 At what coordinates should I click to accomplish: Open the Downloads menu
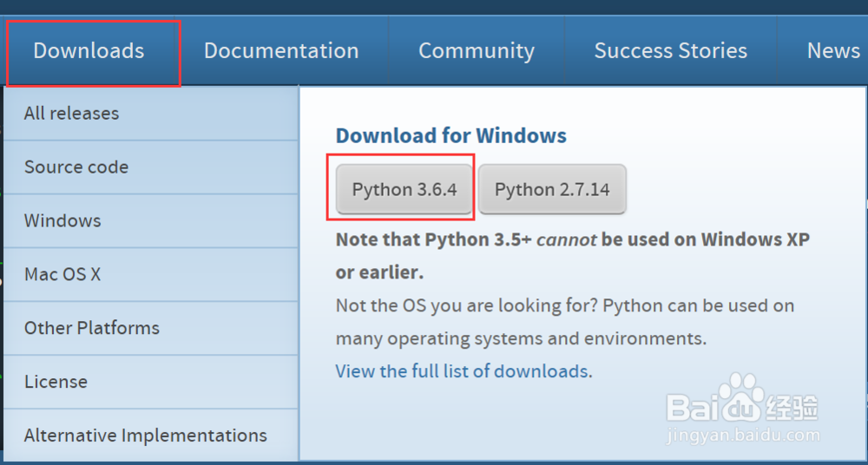[x=89, y=50]
